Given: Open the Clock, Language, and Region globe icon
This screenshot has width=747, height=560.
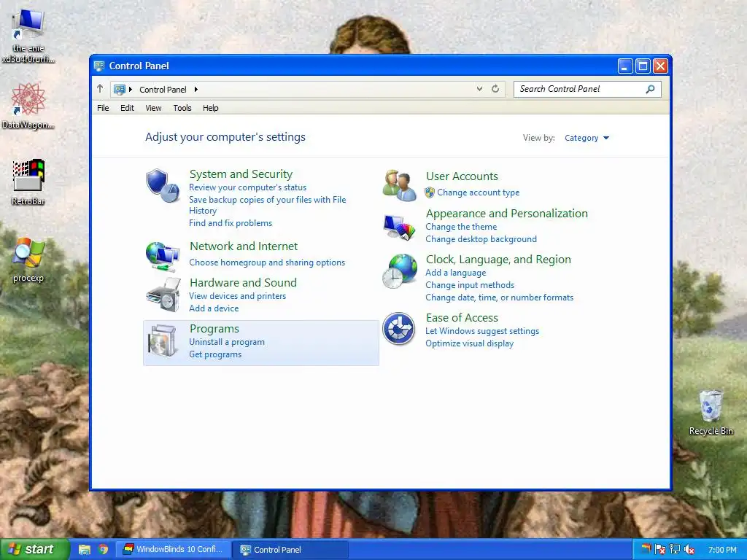Looking at the screenshot, I should click(399, 271).
